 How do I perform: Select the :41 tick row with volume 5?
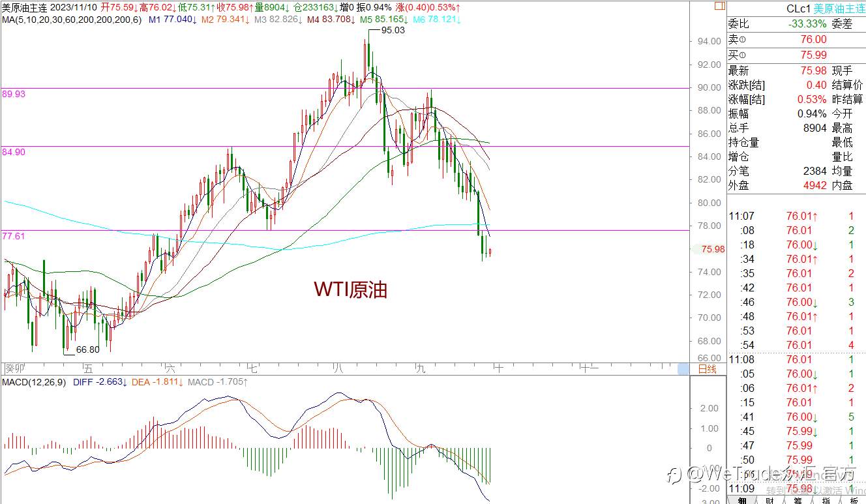[797, 417]
